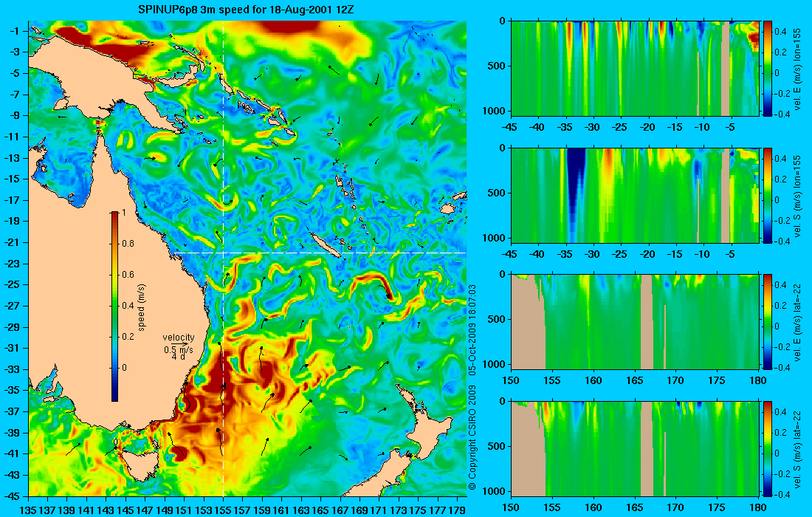Click the main map latitude tick "-1"

coord(15,30)
